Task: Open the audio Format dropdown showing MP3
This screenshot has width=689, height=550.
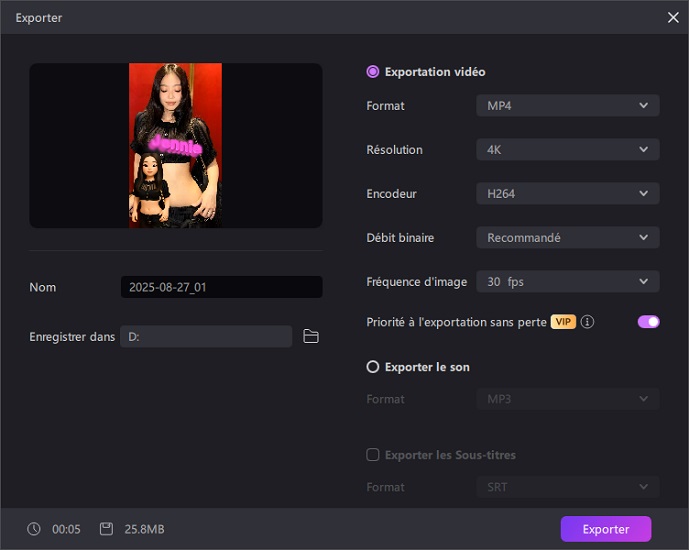Action: [568, 399]
